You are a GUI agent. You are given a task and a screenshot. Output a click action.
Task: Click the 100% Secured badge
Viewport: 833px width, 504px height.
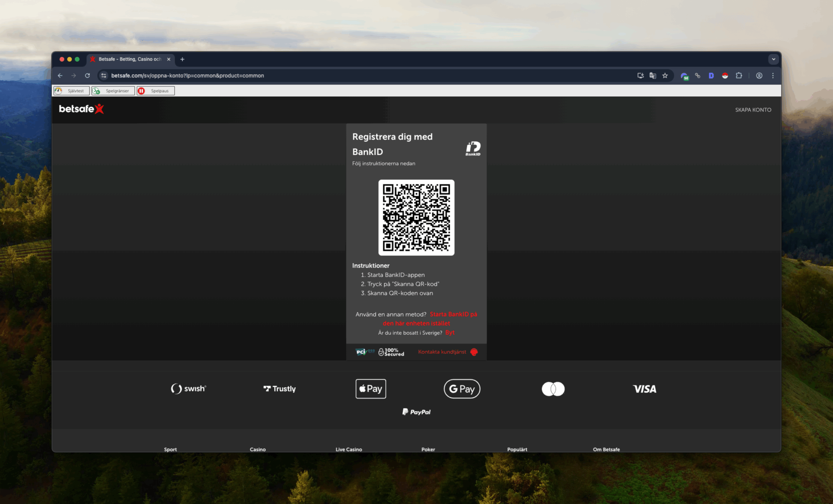[x=391, y=352]
